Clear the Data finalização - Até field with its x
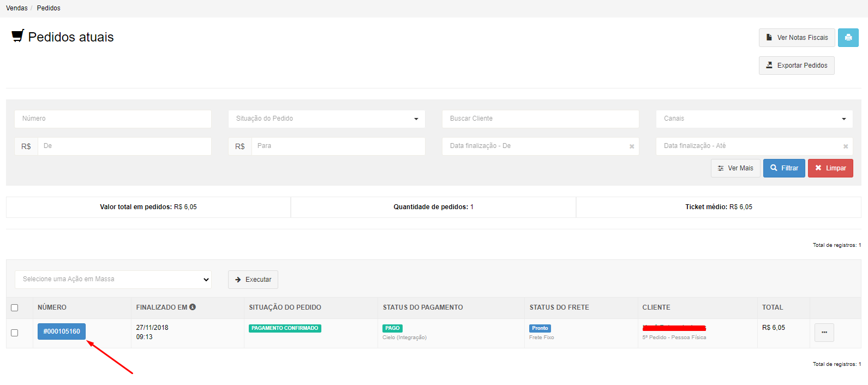The width and height of the screenshot is (868, 385). 846,146
